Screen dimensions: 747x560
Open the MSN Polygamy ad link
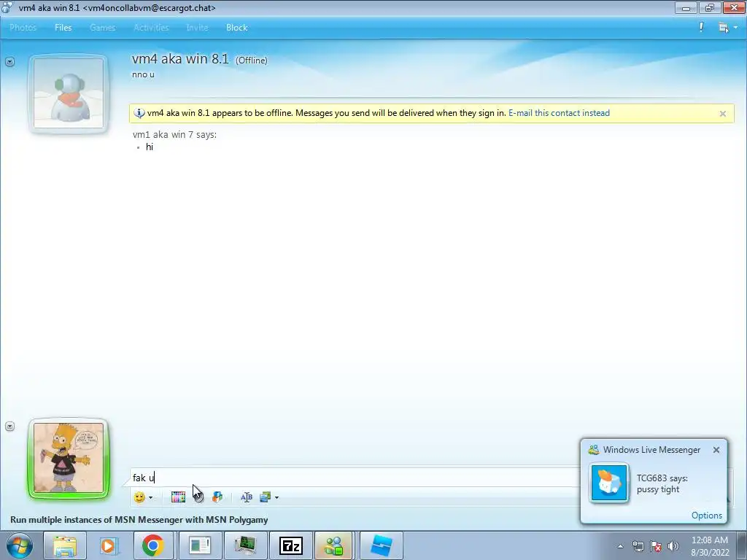pos(139,519)
